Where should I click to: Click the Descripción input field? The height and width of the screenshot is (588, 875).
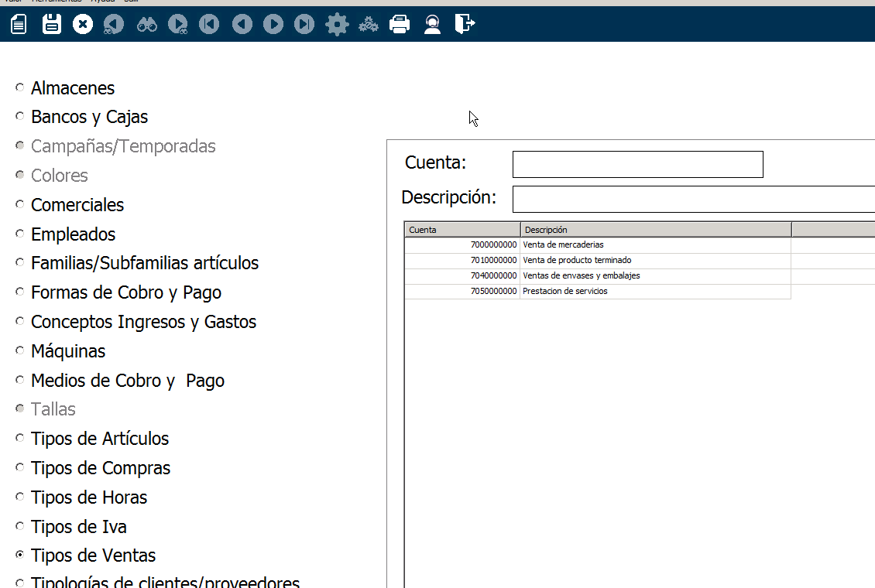tap(693, 199)
